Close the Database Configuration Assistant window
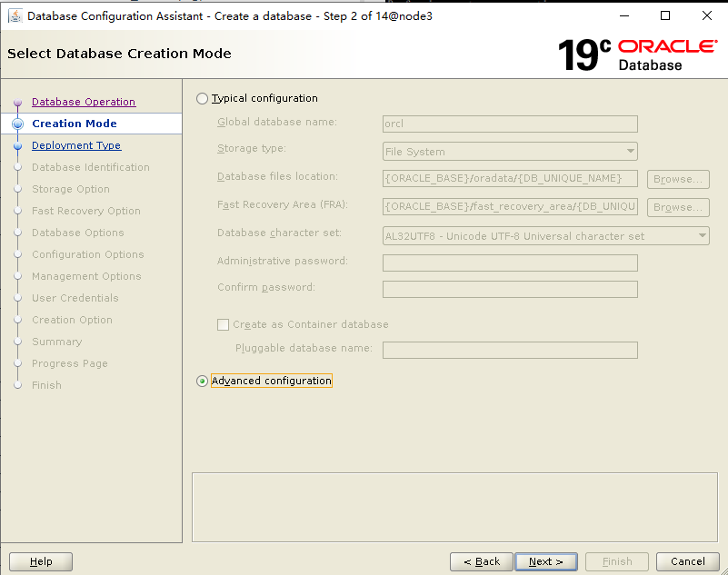 (x=707, y=15)
